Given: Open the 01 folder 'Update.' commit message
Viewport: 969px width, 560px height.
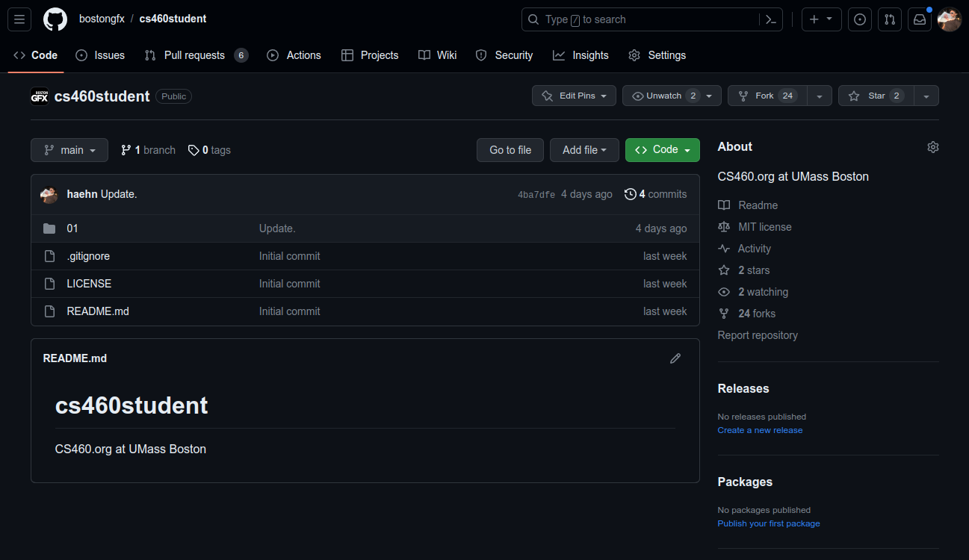Looking at the screenshot, I should click(277, 228).
